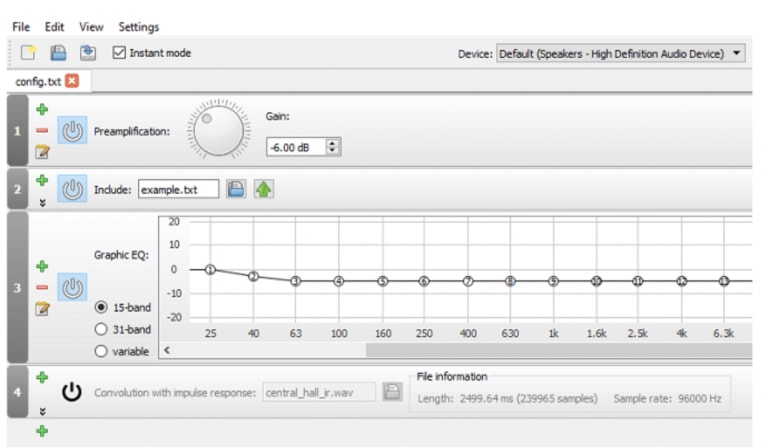Toggle power button for Preamplification filter
The image size is (768, 448).
point(72,130)
